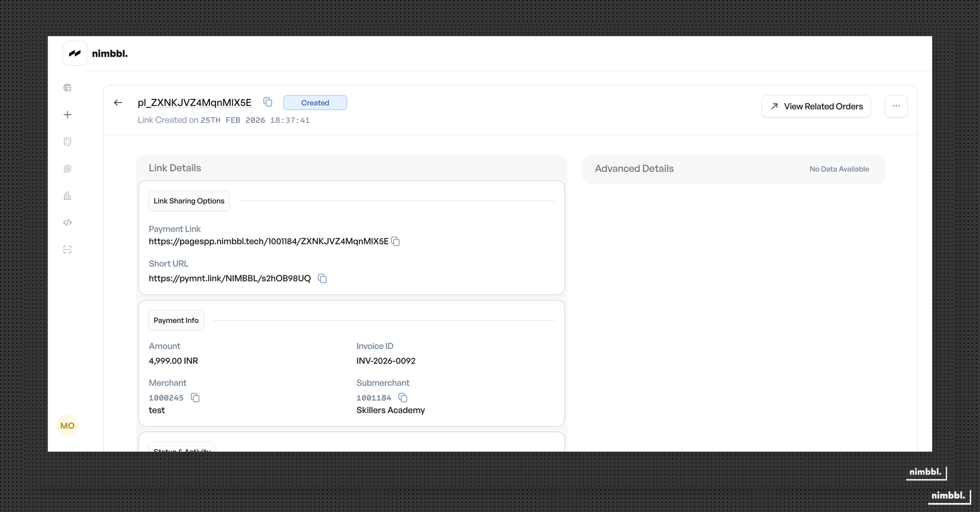Open the invoices icon in the sidebar
This screenshot has width=980, height=512.
(67, 142)
